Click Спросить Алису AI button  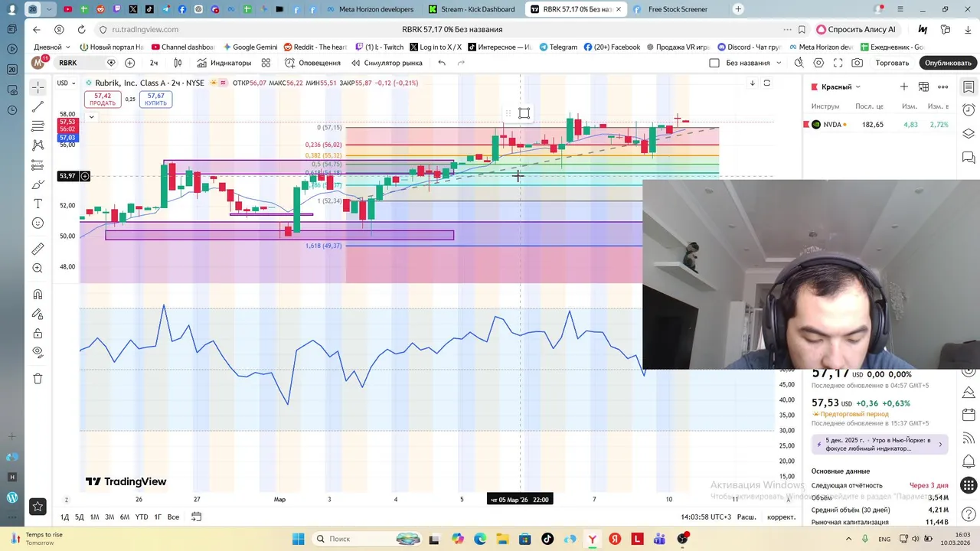coord(856,29)
